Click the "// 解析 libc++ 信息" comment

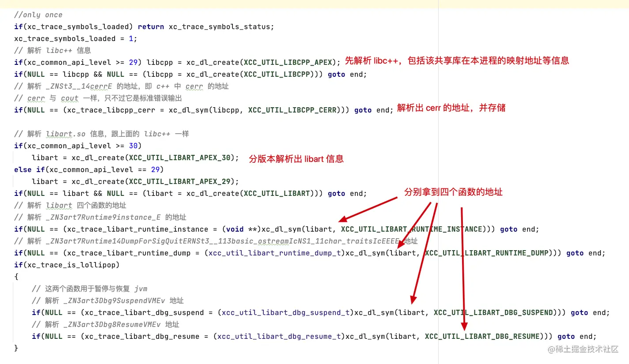coord(53,51)
